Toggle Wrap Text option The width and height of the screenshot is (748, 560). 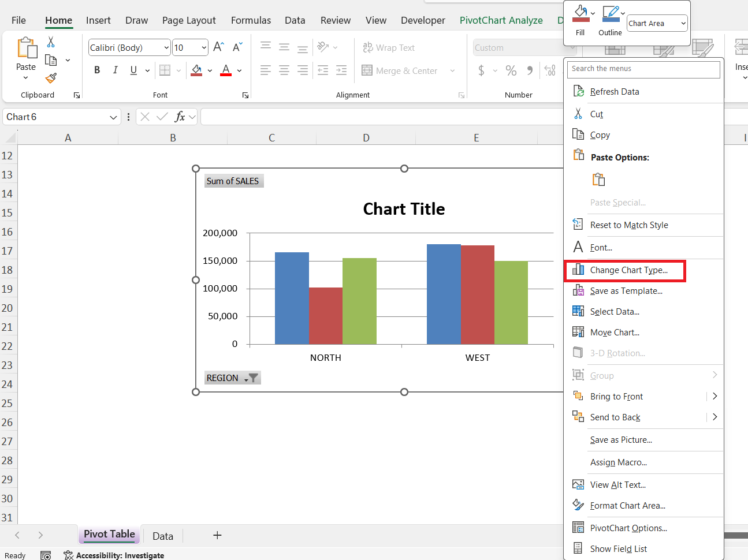389,48
